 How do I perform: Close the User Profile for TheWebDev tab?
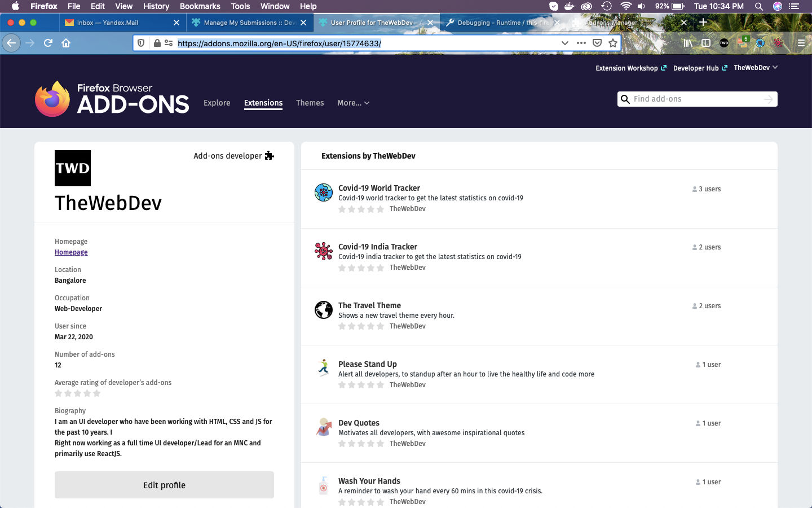click(430, 23)
